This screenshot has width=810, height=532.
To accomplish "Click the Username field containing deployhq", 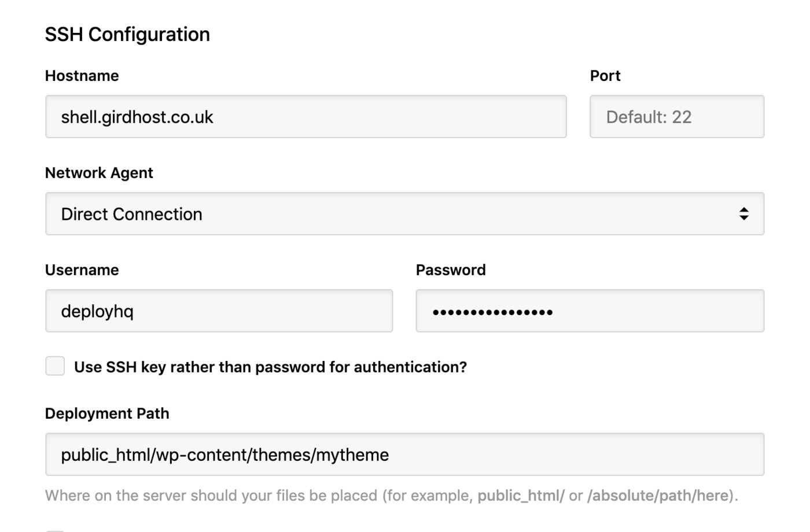I will pyautogui.click(x=219, y=311).
